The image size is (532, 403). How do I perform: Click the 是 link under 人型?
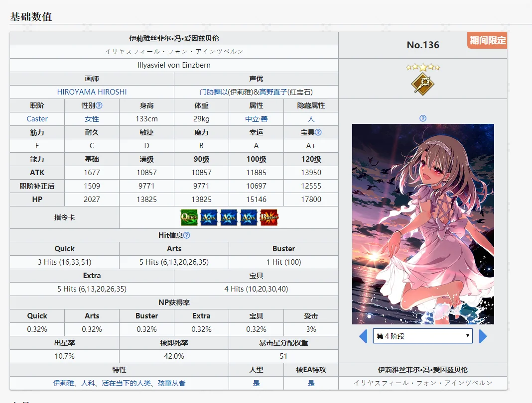click(256, 383)
